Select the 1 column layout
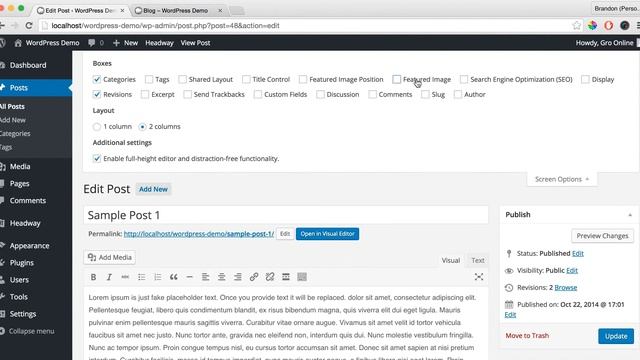The width and height of the screenshot is (640, 360). tap(97, 127)
